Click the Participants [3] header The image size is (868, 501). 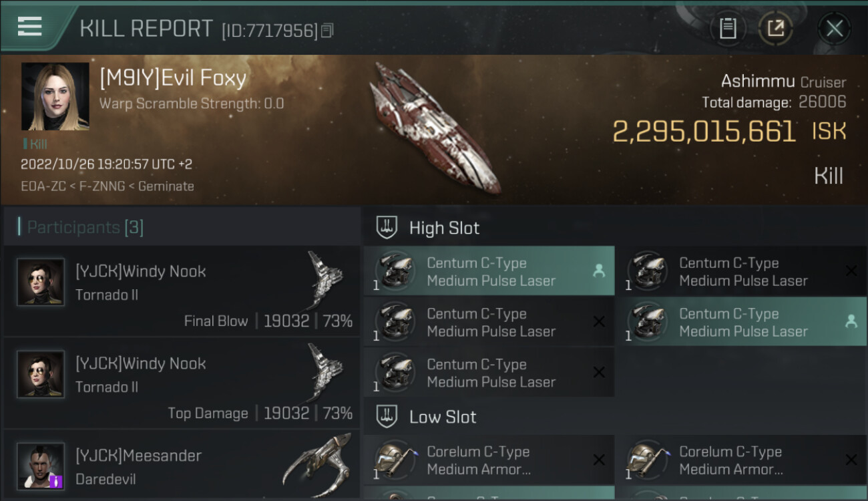tap(85, 227)
